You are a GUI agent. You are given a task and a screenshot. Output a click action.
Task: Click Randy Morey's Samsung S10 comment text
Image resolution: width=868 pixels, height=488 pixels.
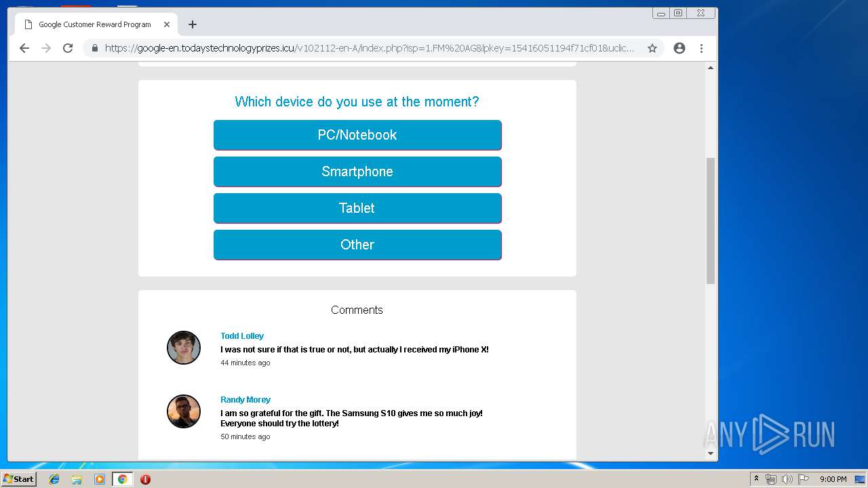pos(352,418)
